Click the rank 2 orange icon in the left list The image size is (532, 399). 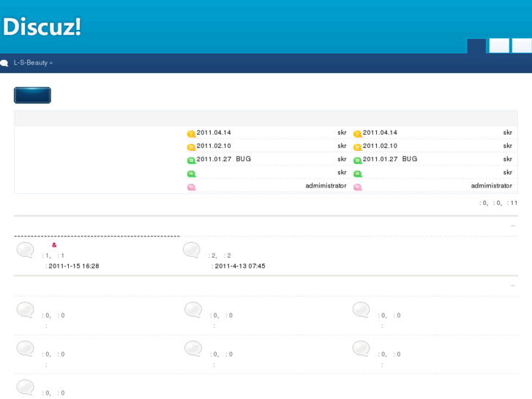[x=191, y=147]
